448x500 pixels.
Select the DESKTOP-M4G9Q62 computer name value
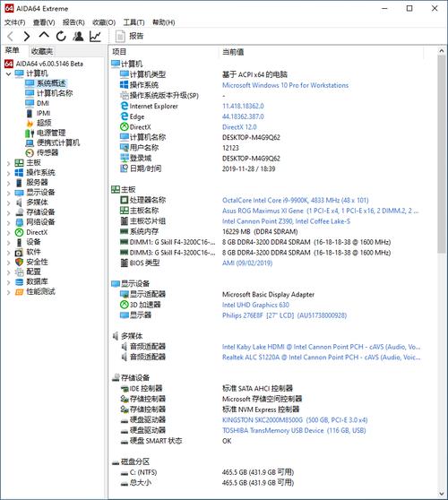pyautogui.click(x=251, y=138)
